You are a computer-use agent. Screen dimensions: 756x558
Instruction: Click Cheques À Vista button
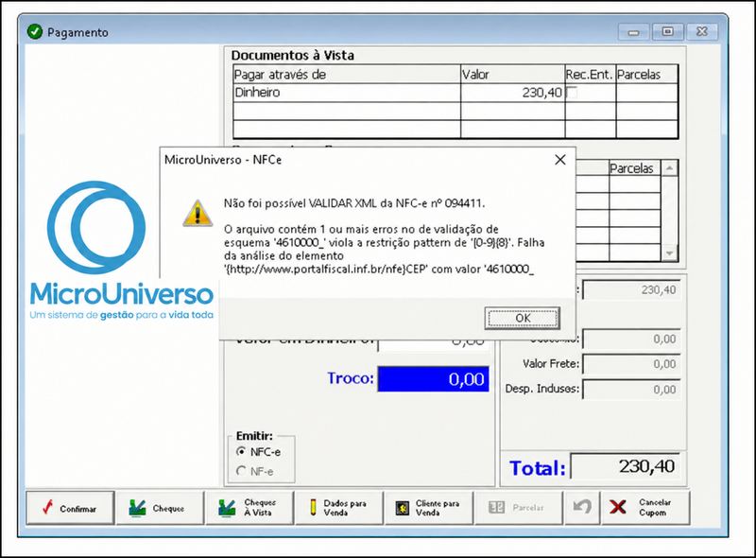coord(249,508)
